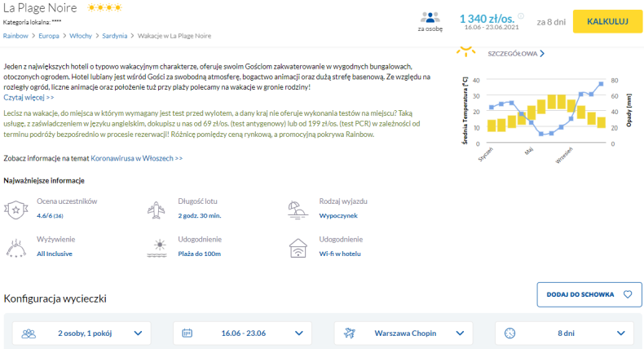Add trip with DODAJ DO SCHOWKA button
Viewport: 644px width, 349px height.
click(x=589, y=294)
